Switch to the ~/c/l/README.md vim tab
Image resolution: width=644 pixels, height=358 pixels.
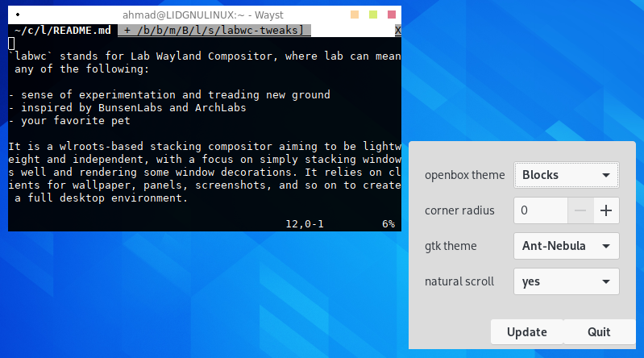(62, 31)
